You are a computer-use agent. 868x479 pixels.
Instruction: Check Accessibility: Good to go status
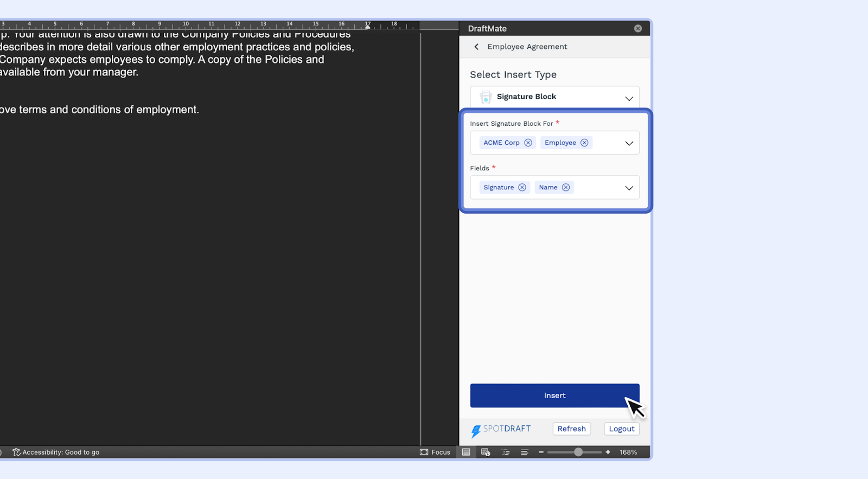pyautogui.click(x=56, y=452)
